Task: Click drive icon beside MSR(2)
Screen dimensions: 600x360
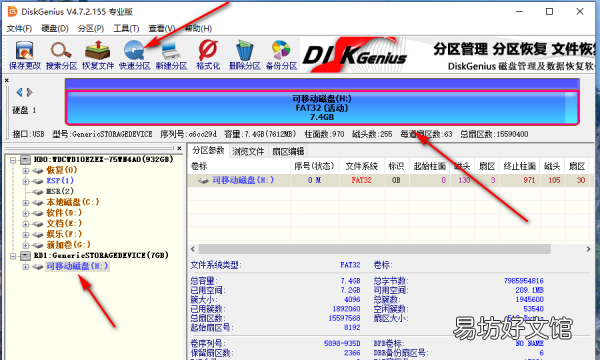Action: [x=38, y=192]
